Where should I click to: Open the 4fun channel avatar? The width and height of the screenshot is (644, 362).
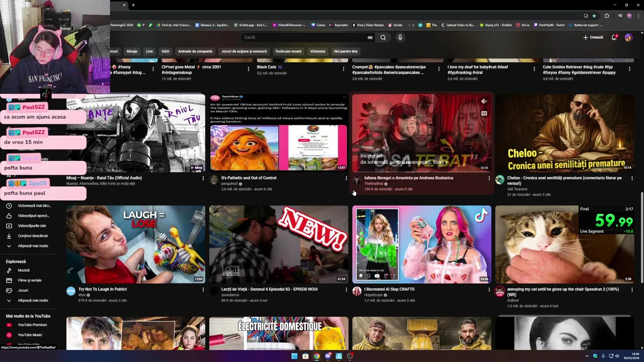pos(71,291)
